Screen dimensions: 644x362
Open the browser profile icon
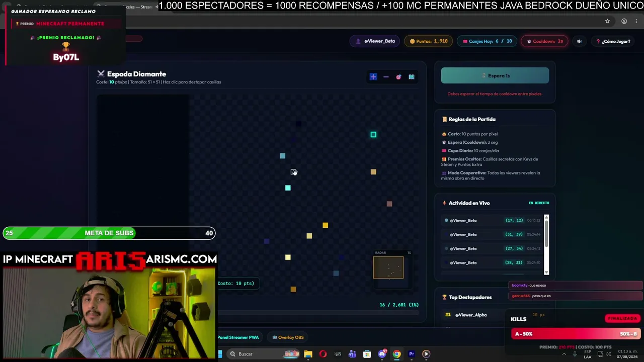click(624, 21)
